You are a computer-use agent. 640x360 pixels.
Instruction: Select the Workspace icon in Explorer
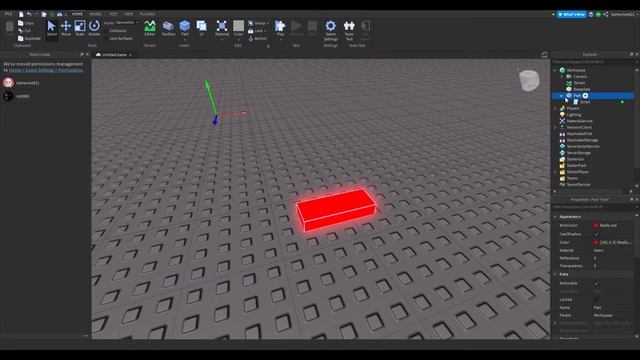(562, 70)
